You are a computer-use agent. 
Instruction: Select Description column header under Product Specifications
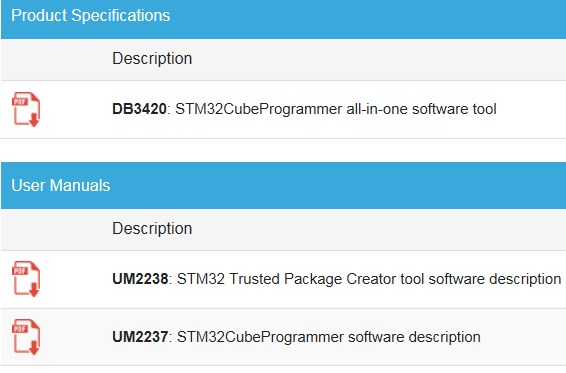click(x=152, y=58)
